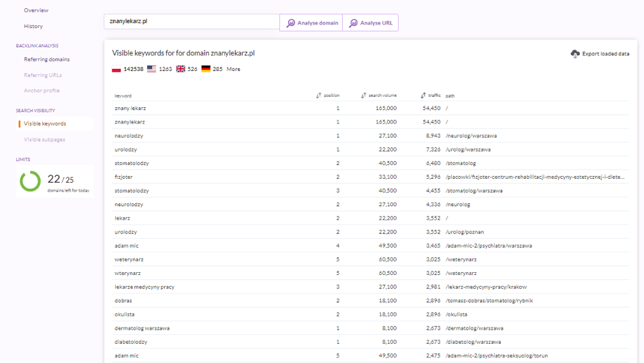Click search volume 33,100
This screenshot has height=363, width=644.
[387, 177]
